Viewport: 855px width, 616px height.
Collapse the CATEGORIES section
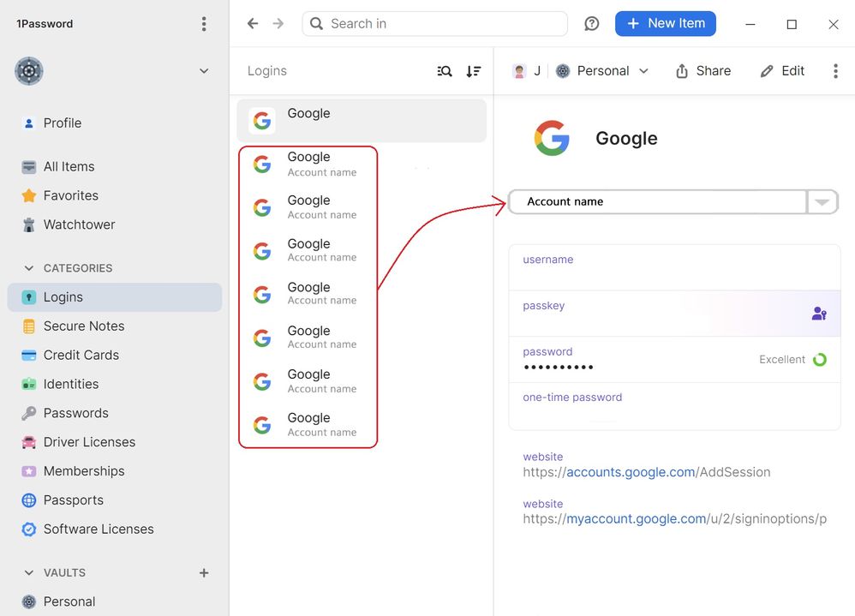(29, 268)
